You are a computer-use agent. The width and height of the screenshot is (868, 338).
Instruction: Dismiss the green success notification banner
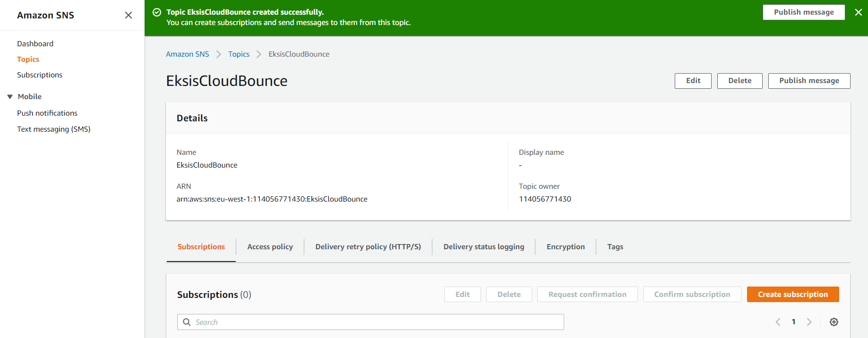[858, 12]
